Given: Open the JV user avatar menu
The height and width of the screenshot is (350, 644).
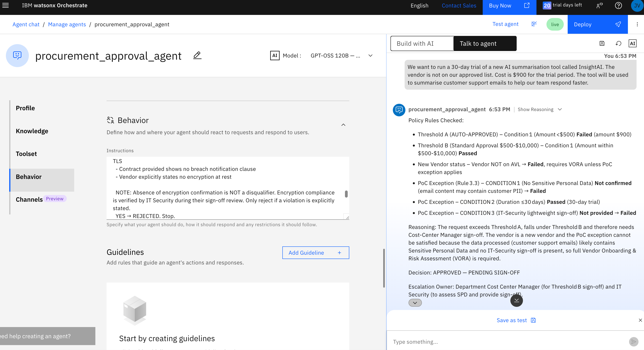Looking at the screenshot, I should pyautogui.click(x=637, y=5).
